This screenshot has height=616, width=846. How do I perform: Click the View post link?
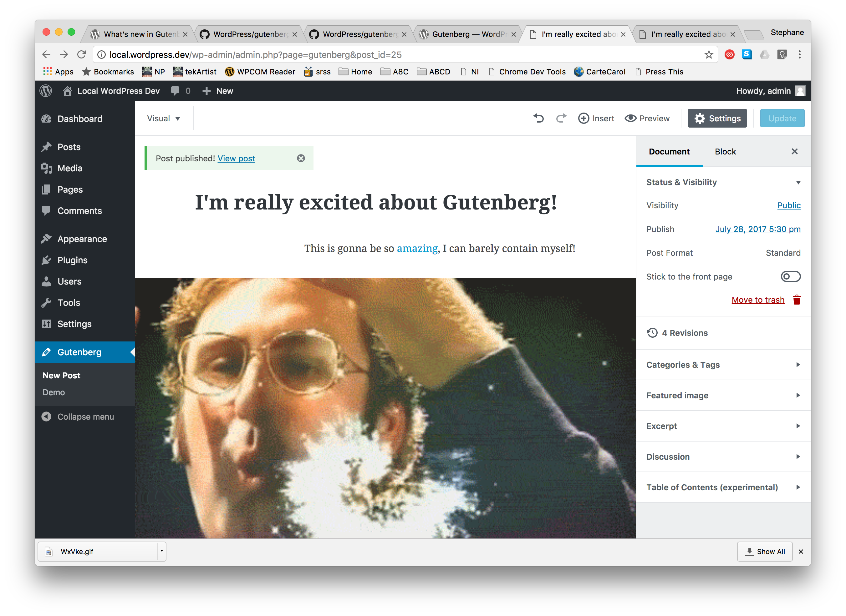pos(236,158)
